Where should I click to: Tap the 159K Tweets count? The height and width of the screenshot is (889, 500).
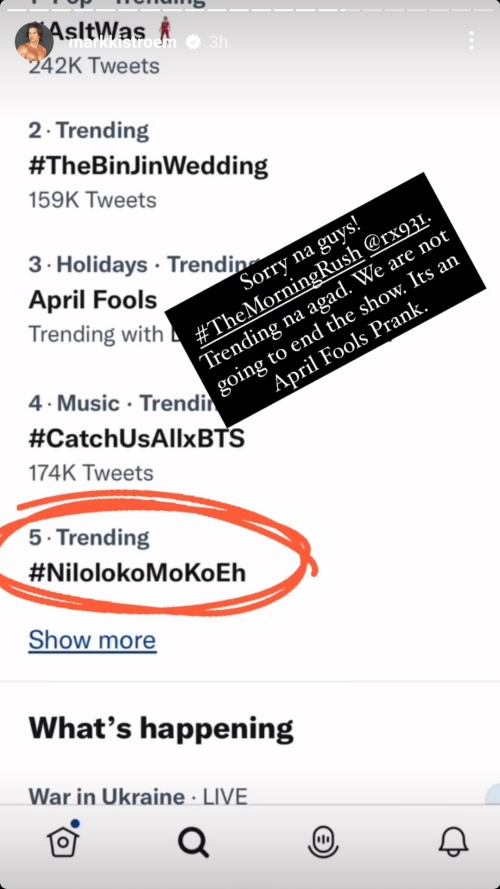pos(92,200)
